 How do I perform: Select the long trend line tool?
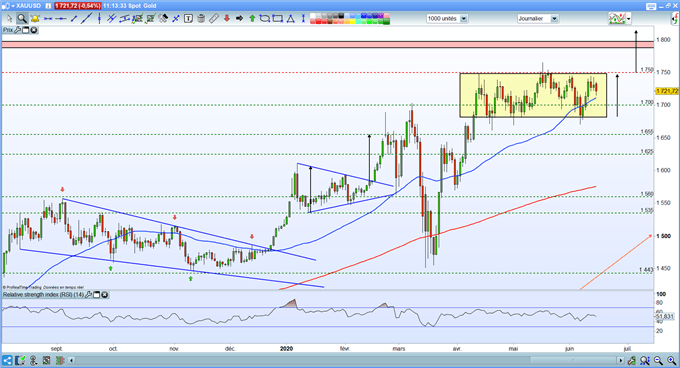[87, 19]
